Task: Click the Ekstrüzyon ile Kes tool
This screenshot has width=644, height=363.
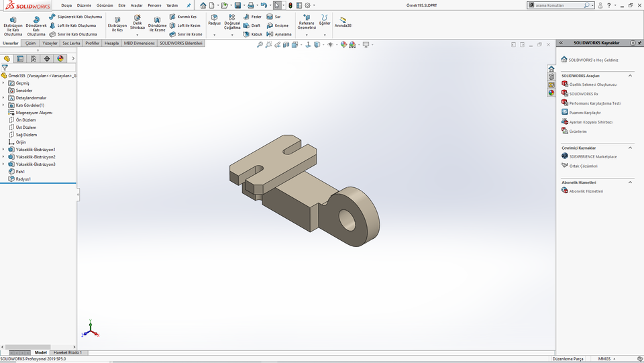Action: pos(117,25)
